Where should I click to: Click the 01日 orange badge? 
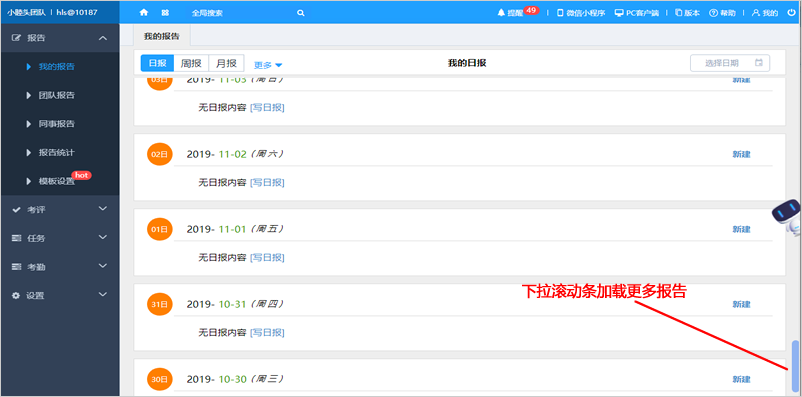tap(160, 229)
